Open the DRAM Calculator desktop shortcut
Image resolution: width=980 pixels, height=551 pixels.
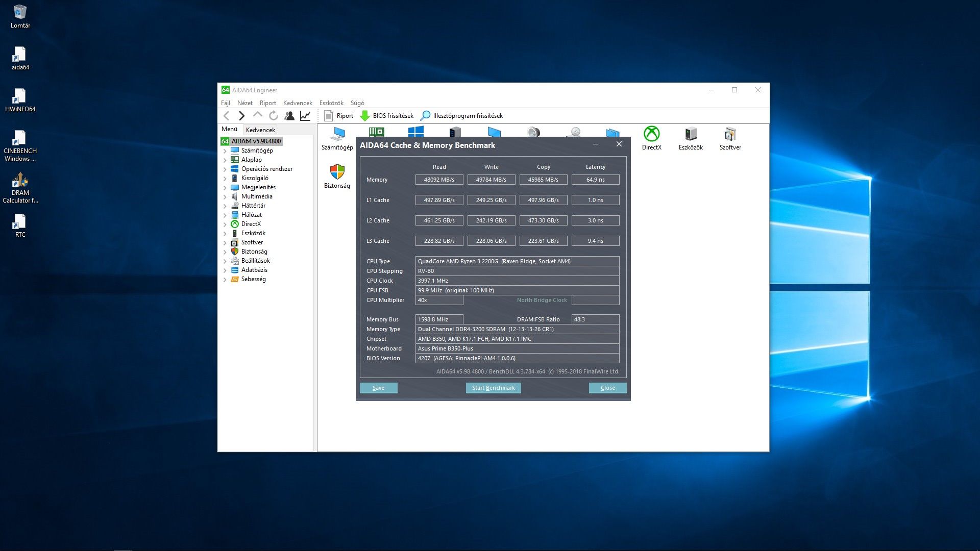20,187
